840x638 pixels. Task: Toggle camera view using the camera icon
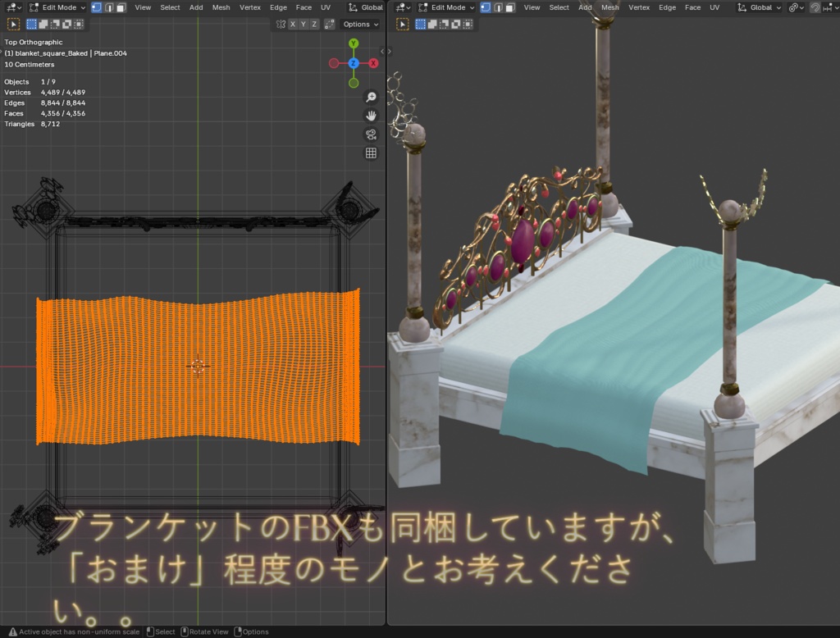point(371,134)
